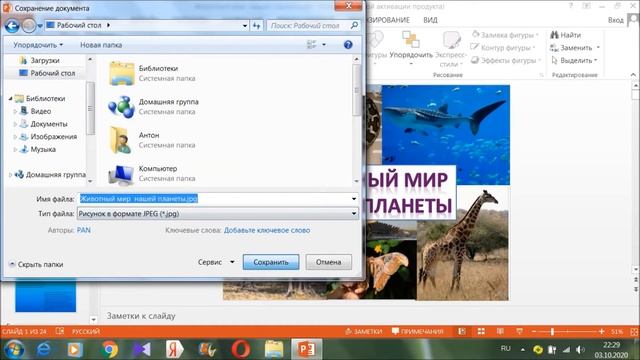
Task: Click the Добавьте ключевое слово link
Action: [267, 230]
